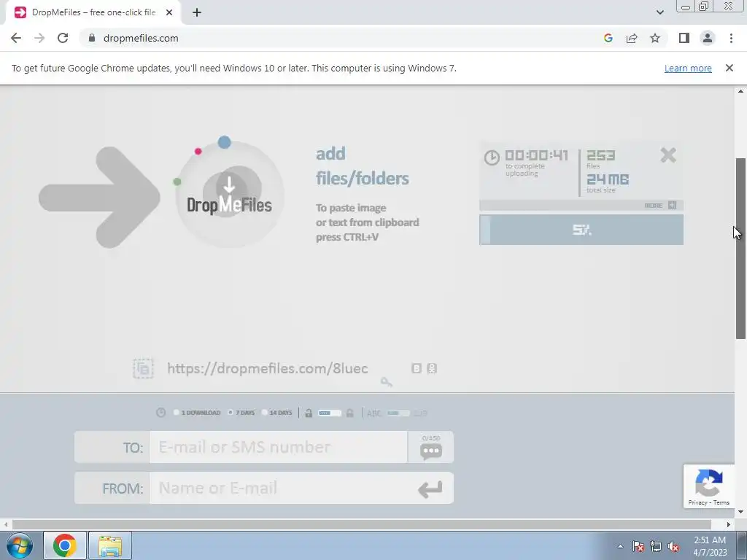The height and width of the screenshot is (560, 747).
Task: Click the forward navigation arrow
Action: [x=39, y=38]
